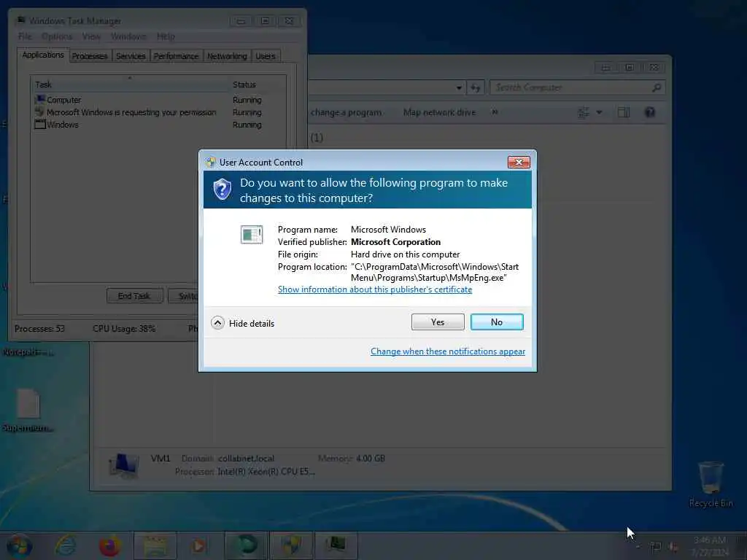The image size is (747, 560).
Task: Click the UAC question shield icon
Action: tap(222, 189)
